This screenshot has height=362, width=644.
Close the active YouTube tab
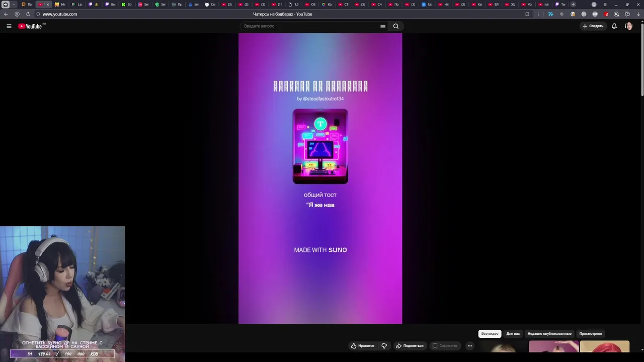click(x=48, y=5)
